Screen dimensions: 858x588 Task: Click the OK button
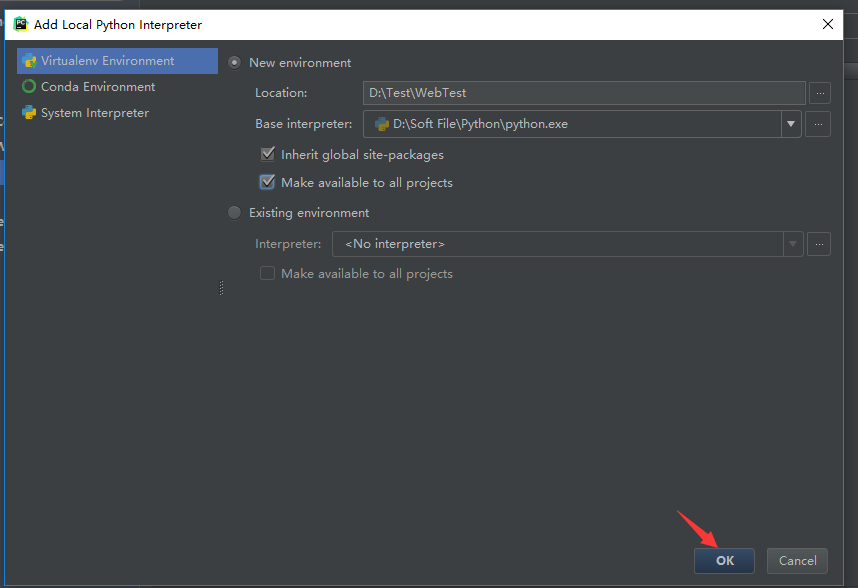[x=724, y=561]
